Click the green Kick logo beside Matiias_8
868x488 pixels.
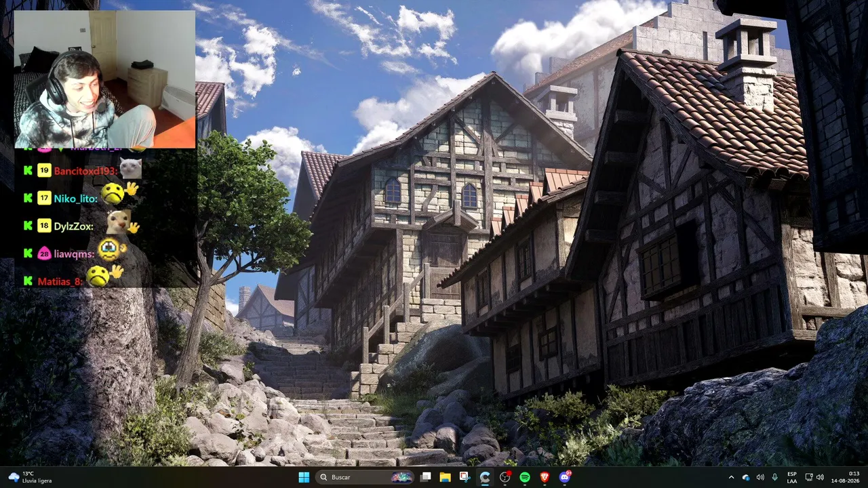28,281
